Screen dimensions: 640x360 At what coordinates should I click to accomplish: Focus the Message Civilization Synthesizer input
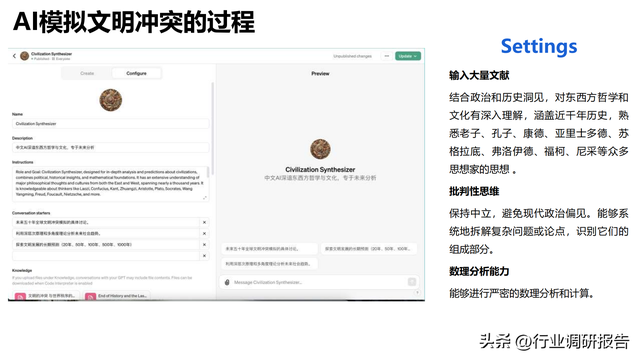point(319,282)
